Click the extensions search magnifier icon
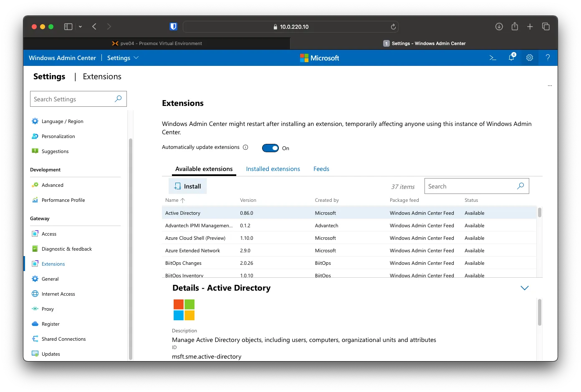581x392 pixels. [x=520, y=186]
